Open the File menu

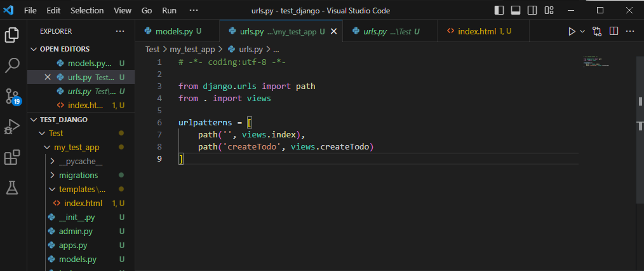coord(30,11)
